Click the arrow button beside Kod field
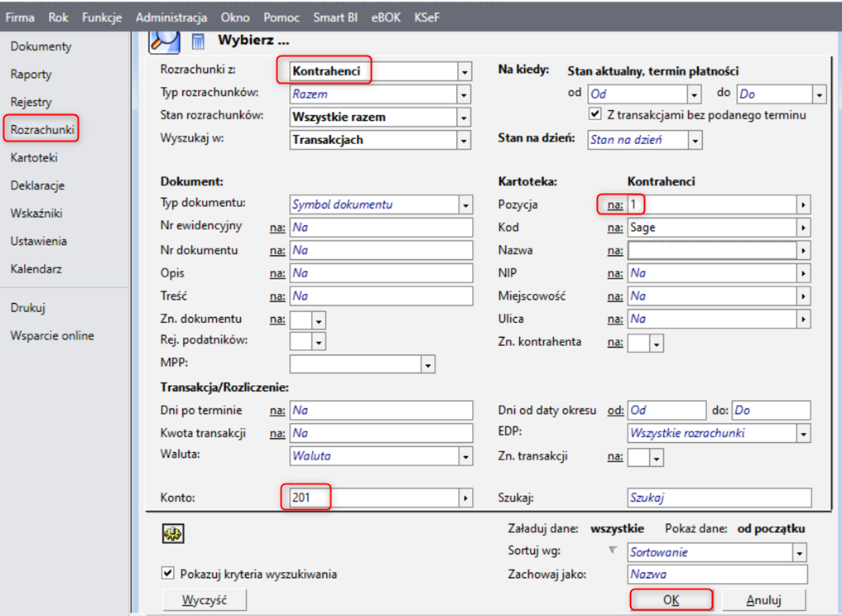Viewport: 842px width, 616px height. (803, 228)
